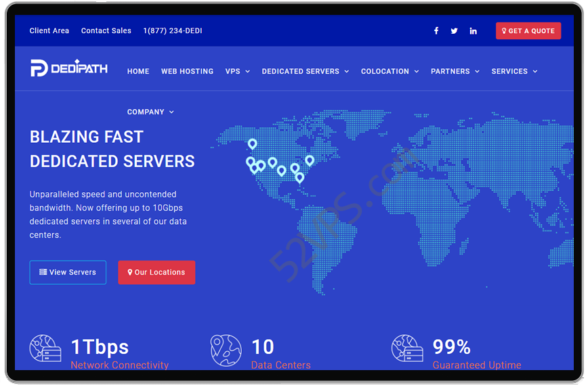Open the Twitter social icon

click(x=454, y=31)
